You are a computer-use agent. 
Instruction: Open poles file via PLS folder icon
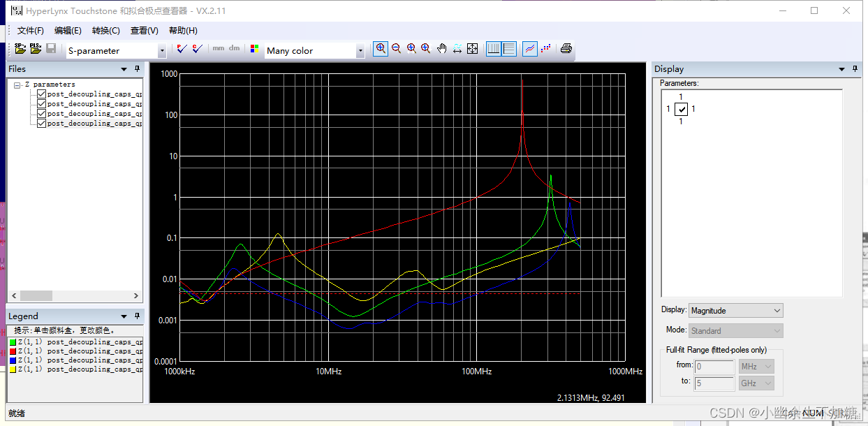pos(36,49)
